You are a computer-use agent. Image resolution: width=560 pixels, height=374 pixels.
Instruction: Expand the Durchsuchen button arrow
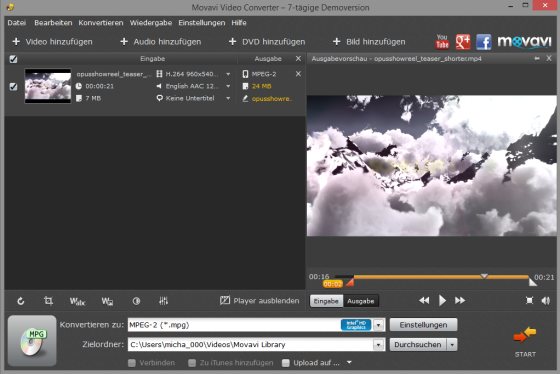coord(452,345)
